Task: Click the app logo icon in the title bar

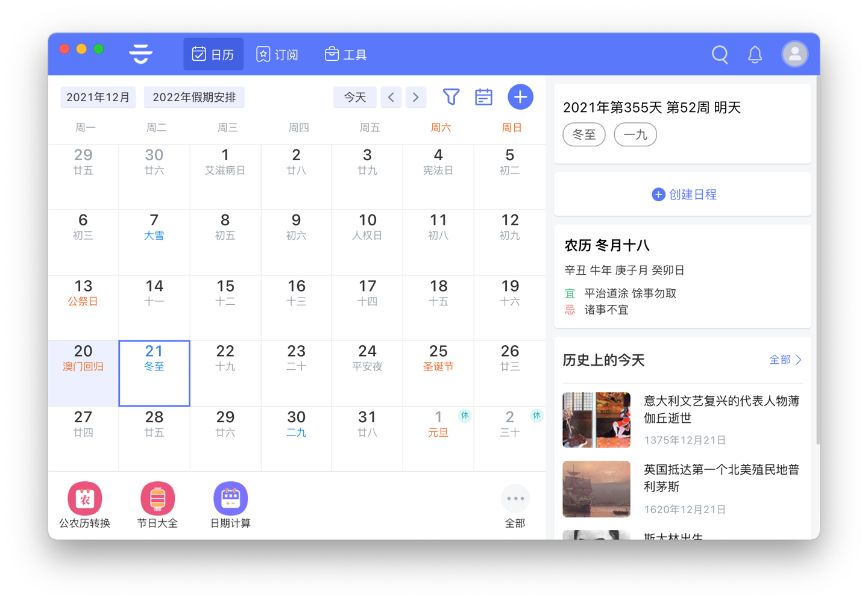Action: 140,54
